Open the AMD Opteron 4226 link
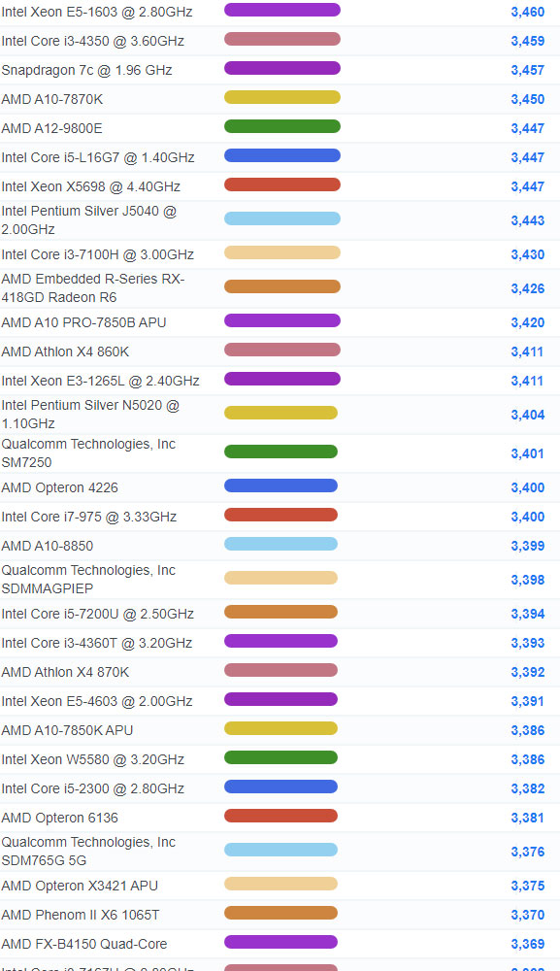Viewport: 560px width, 971px height. tap(59, 488)
